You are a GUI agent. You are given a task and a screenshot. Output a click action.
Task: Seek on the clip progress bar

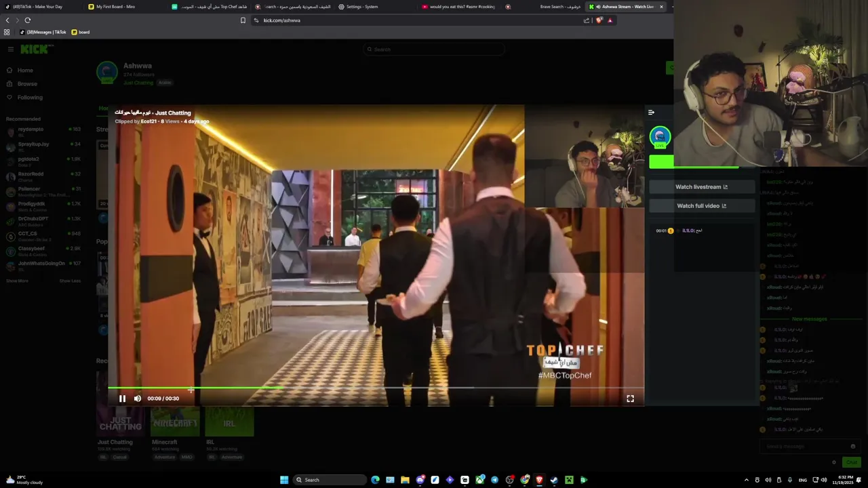[376, 388]
